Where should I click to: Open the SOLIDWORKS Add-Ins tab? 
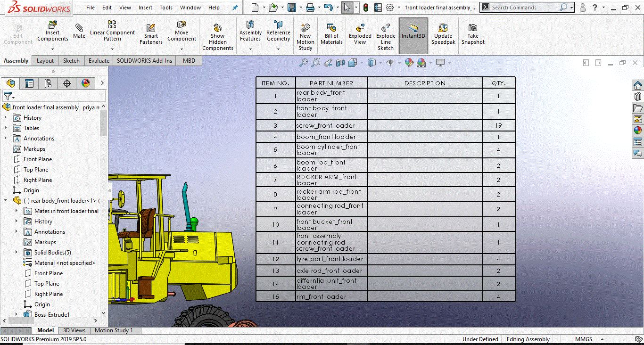tap(145, 61)
